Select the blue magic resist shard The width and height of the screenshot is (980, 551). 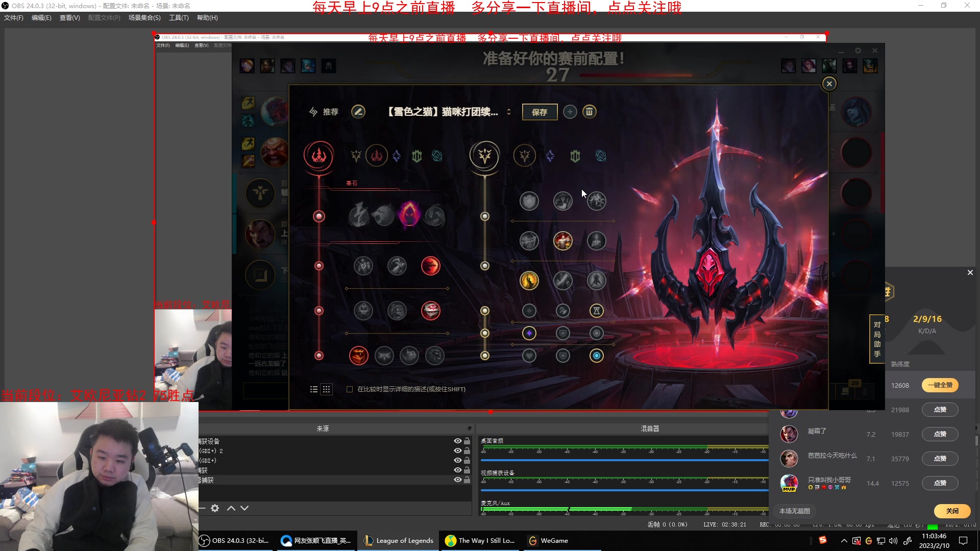click(x=597, y=356)
